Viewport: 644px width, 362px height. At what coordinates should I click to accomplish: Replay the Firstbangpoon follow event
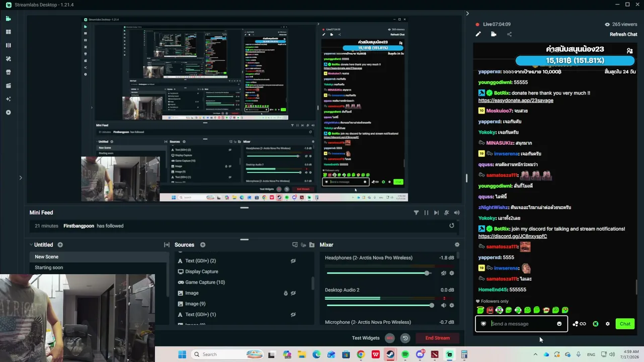[452, 226]
